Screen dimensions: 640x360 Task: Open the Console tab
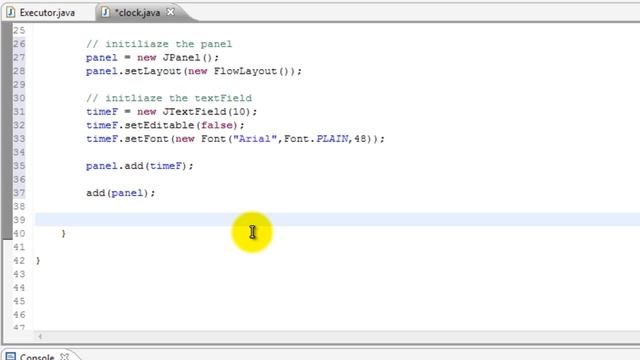pos(37,356)
